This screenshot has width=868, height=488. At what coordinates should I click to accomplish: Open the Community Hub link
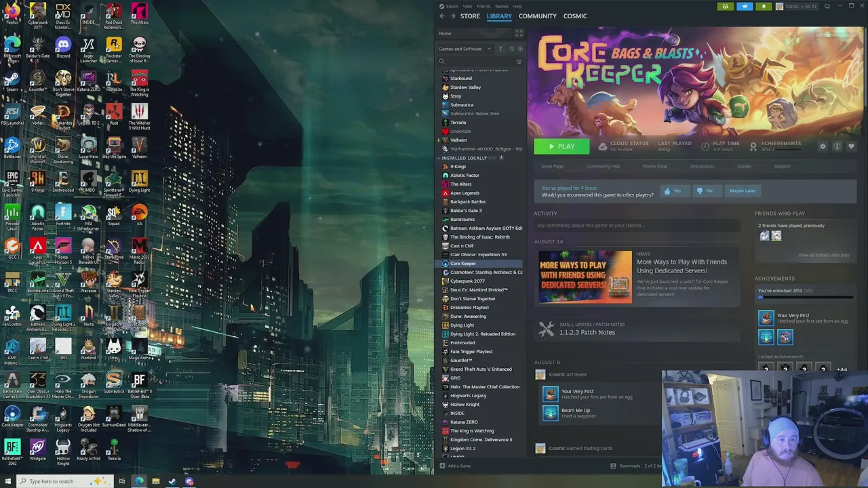click(603, 166)
